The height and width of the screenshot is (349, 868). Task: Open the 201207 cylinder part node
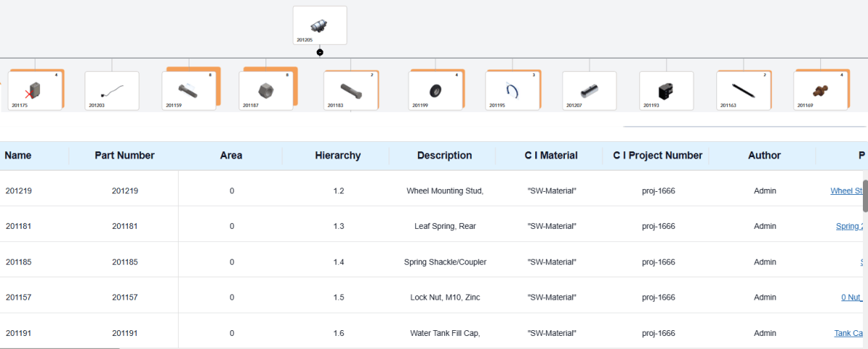[590, 91]
